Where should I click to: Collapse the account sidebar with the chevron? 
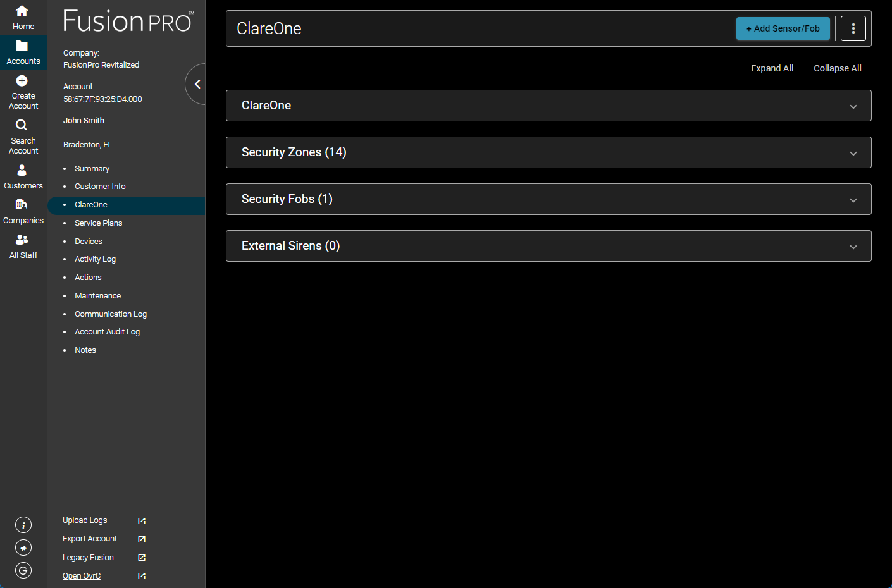tap(196, 83)
